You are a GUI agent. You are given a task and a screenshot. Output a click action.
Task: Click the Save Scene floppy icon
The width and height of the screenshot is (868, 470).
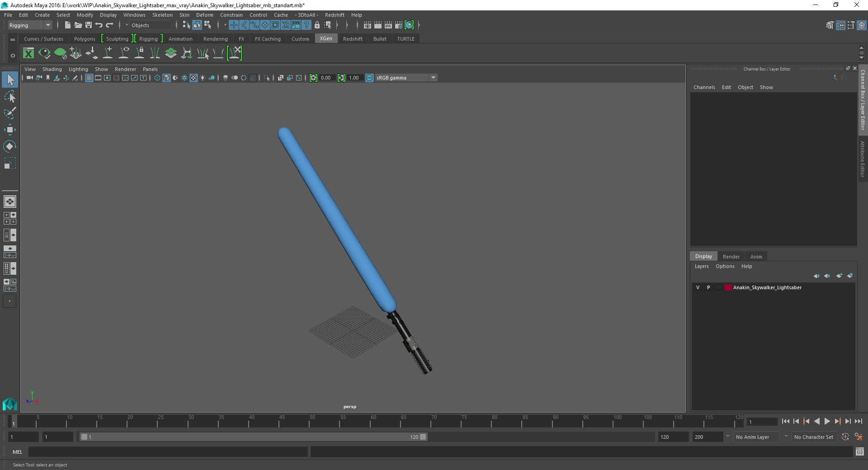click(89, 25)
